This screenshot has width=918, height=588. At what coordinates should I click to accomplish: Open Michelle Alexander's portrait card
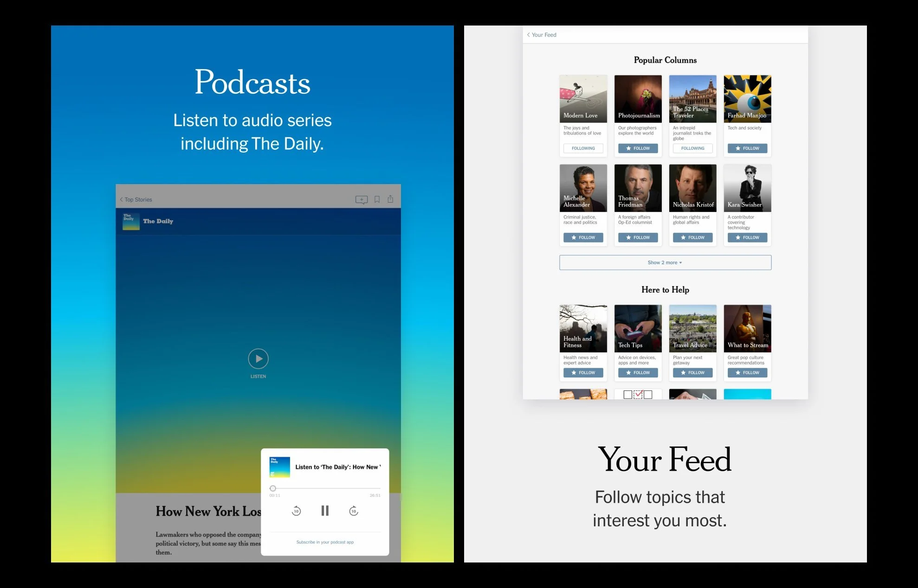pos(583,188)
